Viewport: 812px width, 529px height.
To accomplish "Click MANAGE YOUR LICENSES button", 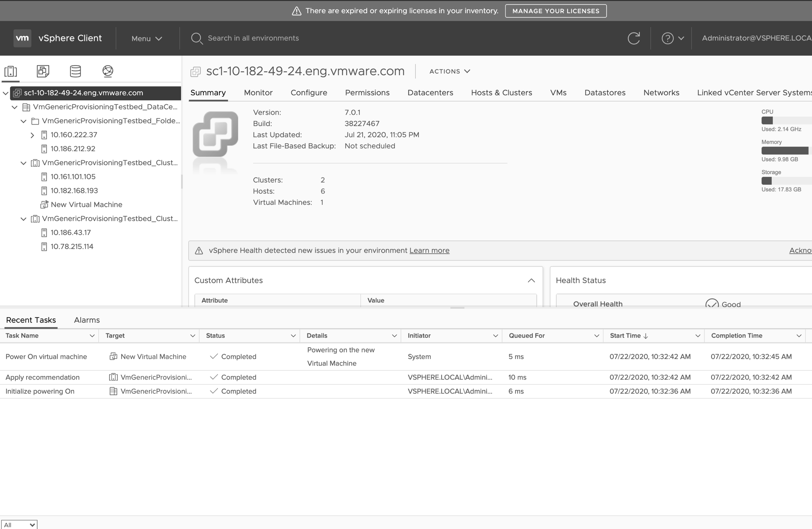I will [x=556, y=11].
